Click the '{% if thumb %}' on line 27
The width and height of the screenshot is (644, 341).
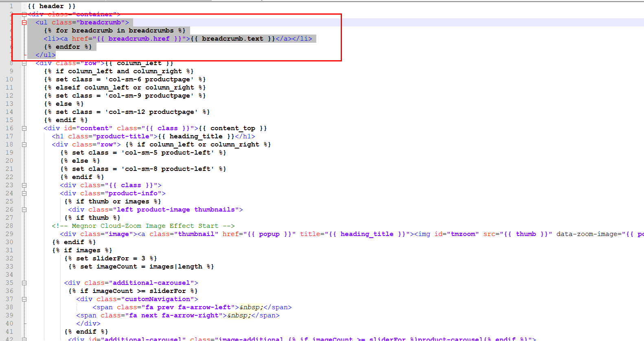(x=92, y=218)
